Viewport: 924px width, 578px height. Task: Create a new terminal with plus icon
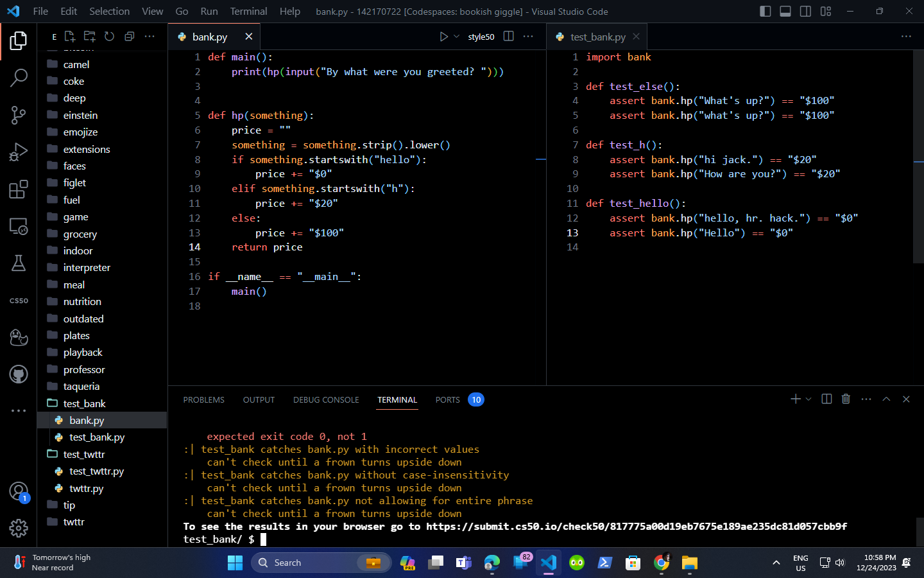click(796, 399)
